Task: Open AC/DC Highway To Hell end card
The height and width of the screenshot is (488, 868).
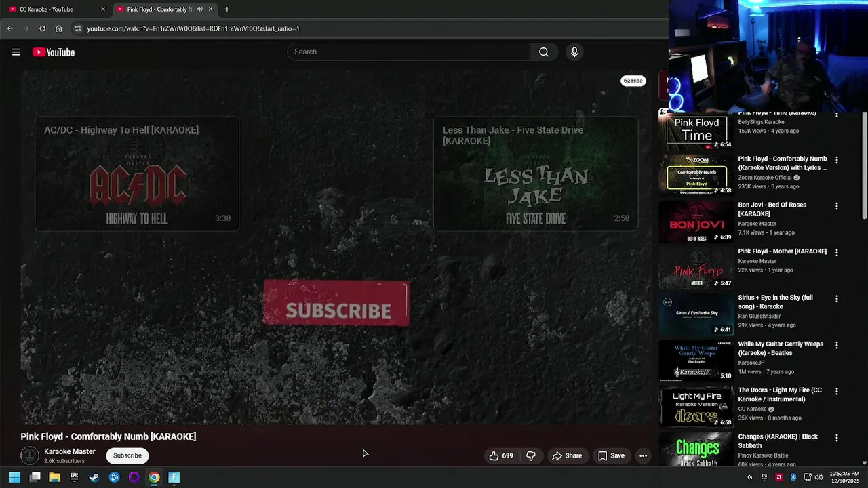Action: (137, 174)
